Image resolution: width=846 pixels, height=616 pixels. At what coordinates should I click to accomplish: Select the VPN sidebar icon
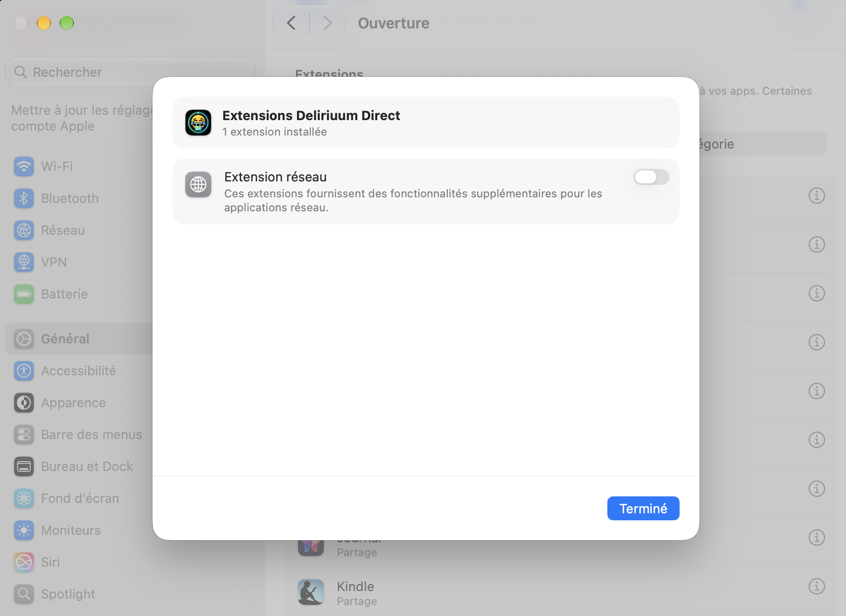click(24, 262)
